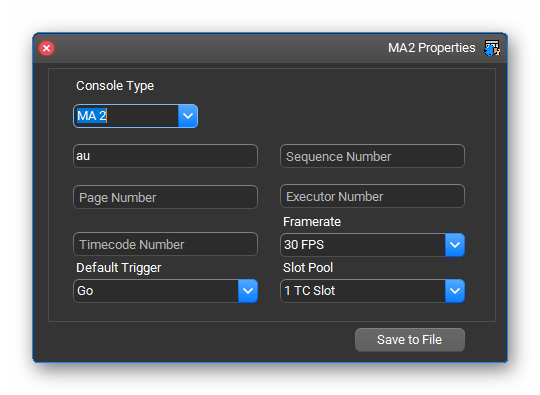Click Save to File button
This screenshot has height=395, width=540.
tap(410, 340)
